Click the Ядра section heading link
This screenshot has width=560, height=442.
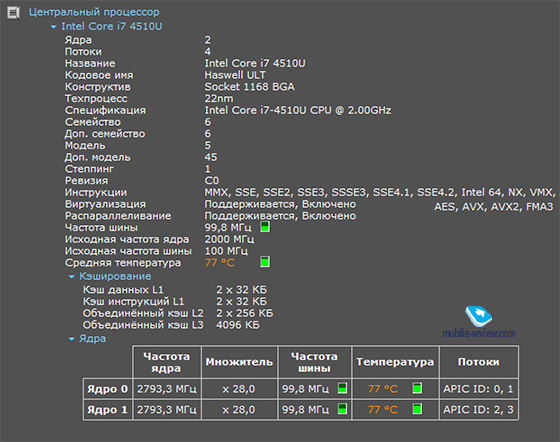click(92, 339)
